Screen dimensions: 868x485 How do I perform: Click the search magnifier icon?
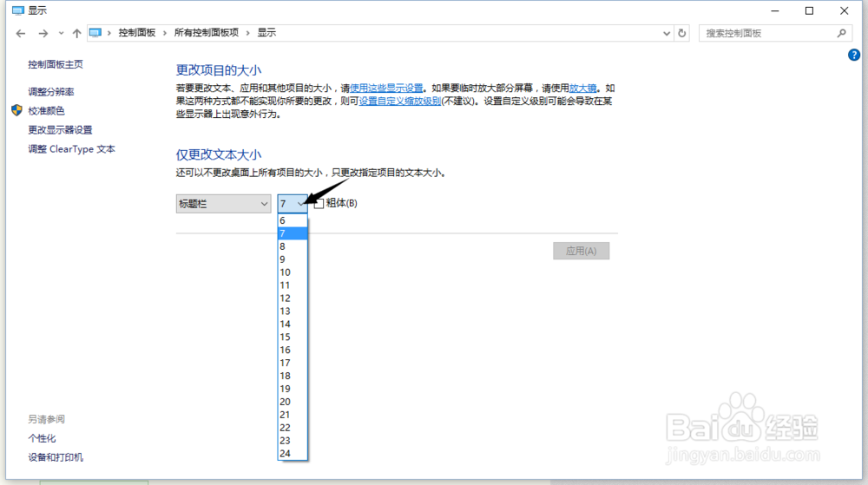pyautogui.click(x=841, y=33)
